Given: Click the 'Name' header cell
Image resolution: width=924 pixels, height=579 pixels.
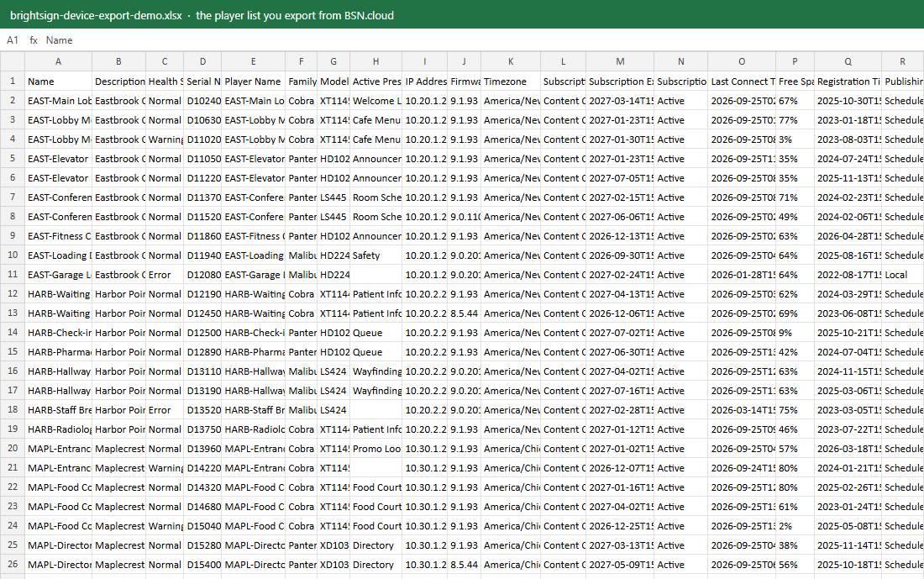Looking at the screenshot, I should tap(58, 81).
